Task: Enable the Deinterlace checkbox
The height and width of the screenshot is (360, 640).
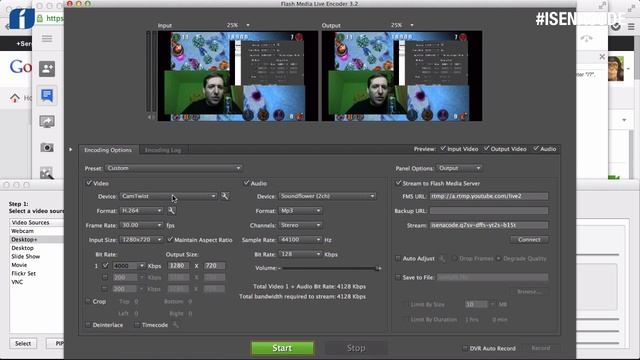Action: pyautogui.click(x=88, y=325)
